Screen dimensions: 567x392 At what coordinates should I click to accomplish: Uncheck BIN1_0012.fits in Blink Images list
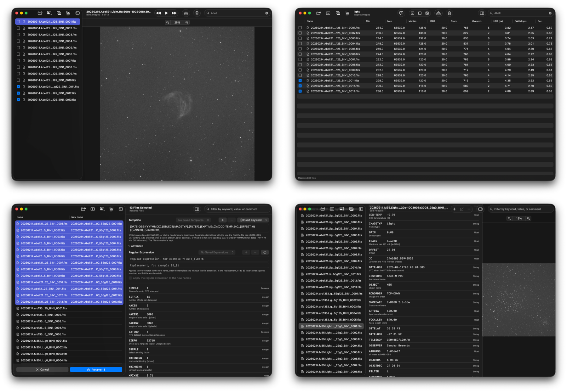(x=18, y=93)
